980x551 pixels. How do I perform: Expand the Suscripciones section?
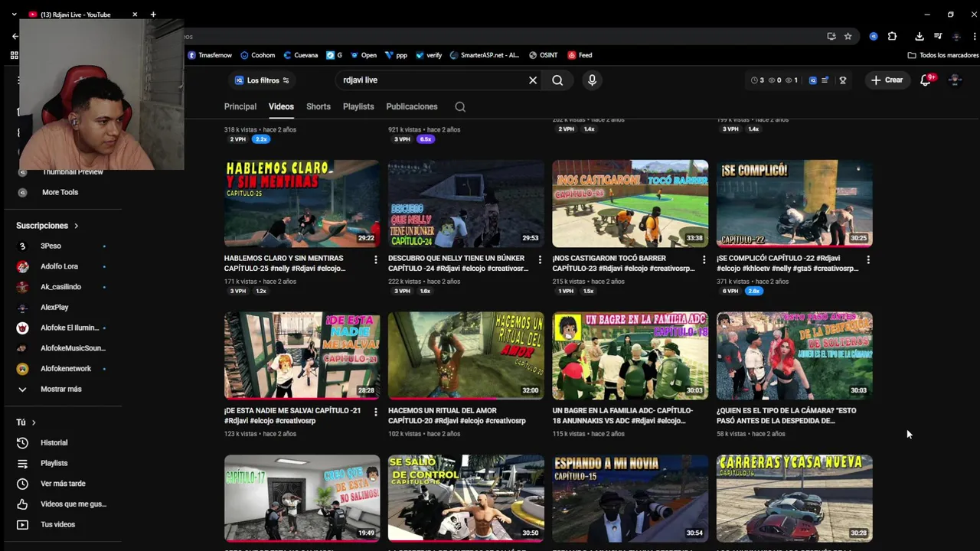(47, 226)
